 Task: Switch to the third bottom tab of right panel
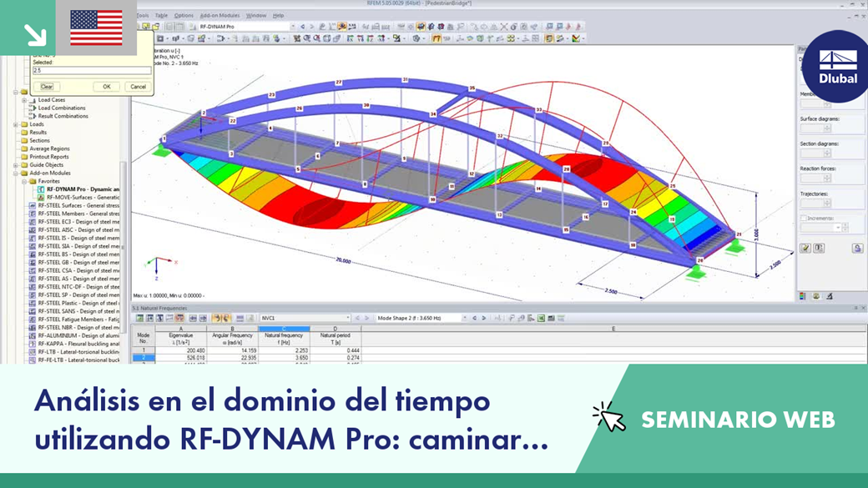[830, 296]
